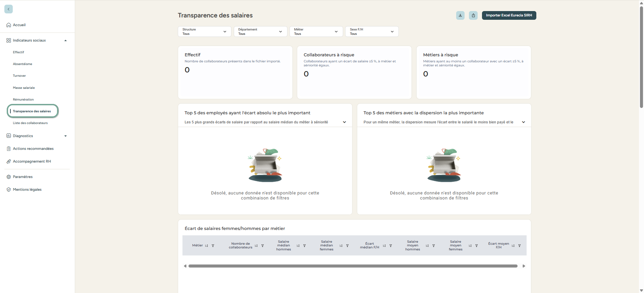Filter the Écart moyen F/H column
The width and height of the screenshot is (644, 293).
(x=520, y=246)
